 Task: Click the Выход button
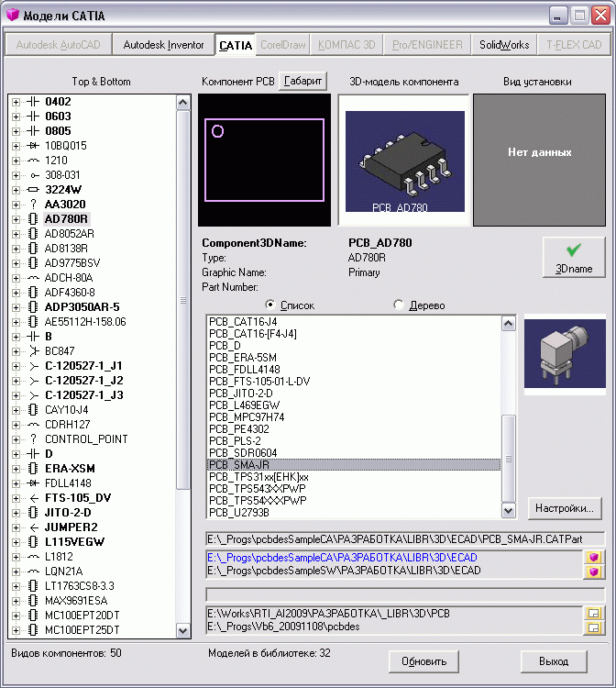554,661
